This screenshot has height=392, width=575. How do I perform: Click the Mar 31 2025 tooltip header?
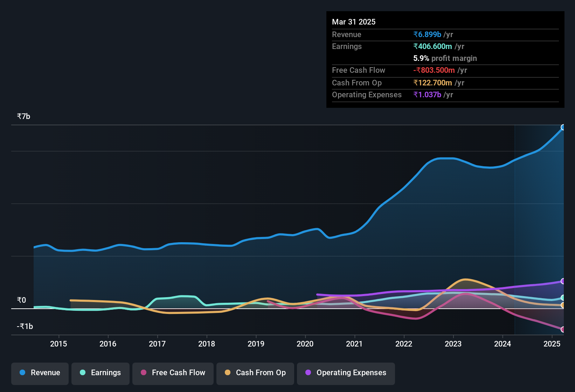[x=354, y=22]
